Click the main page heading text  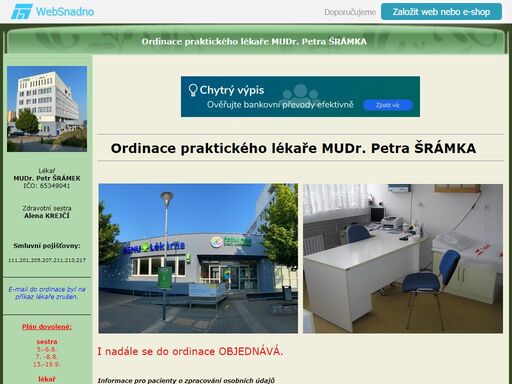pos(293,148)
